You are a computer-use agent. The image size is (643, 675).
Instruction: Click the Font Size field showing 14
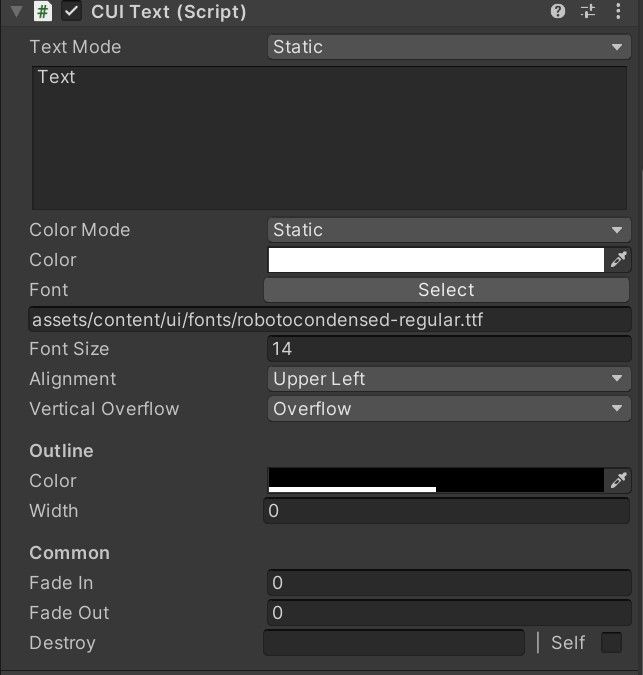pos(449,349)
